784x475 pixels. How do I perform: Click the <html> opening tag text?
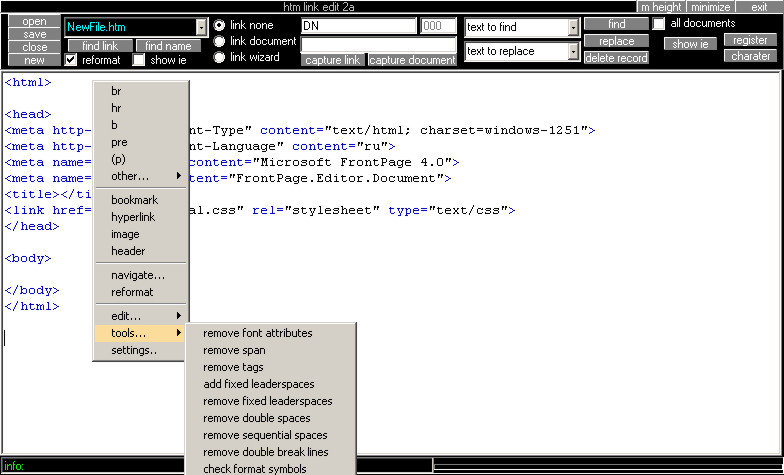(x=28, y=82)
